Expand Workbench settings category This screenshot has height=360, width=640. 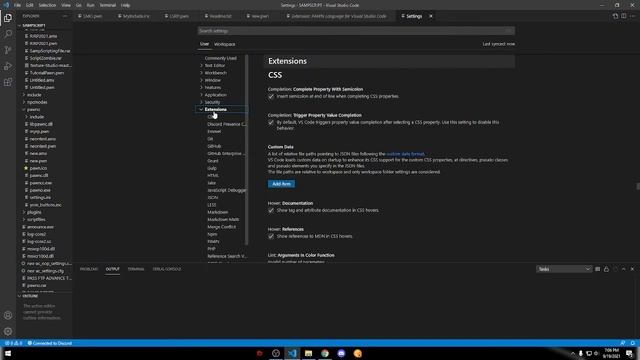coord(216,73)
